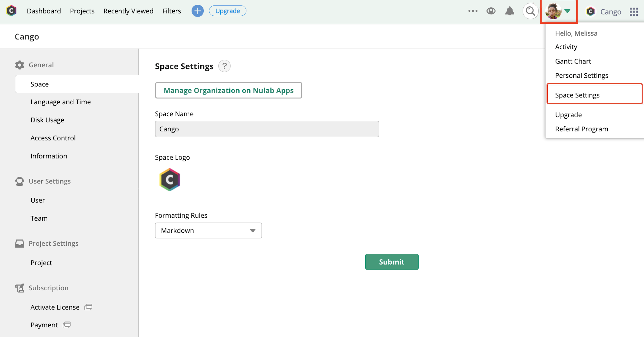The image size is (644, 337).
Task: Open the Filters nav item
Action: pyautogui.click(x=172, y=11)
